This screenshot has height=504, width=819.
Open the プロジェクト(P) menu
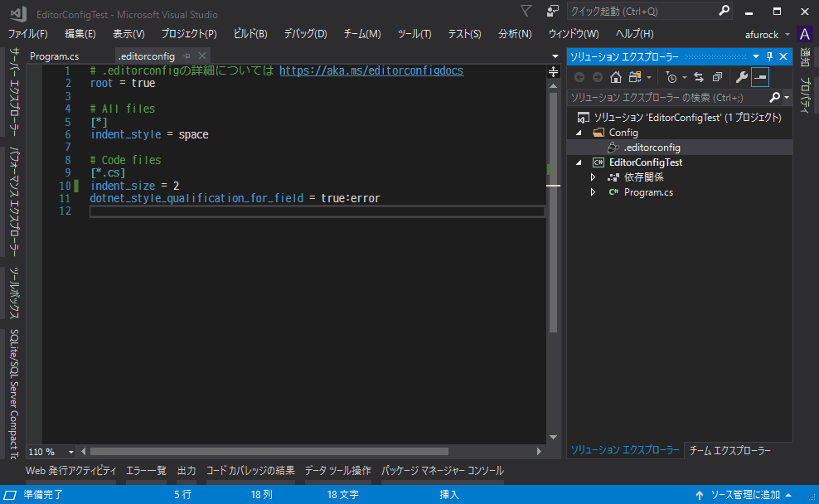point(188,34)
